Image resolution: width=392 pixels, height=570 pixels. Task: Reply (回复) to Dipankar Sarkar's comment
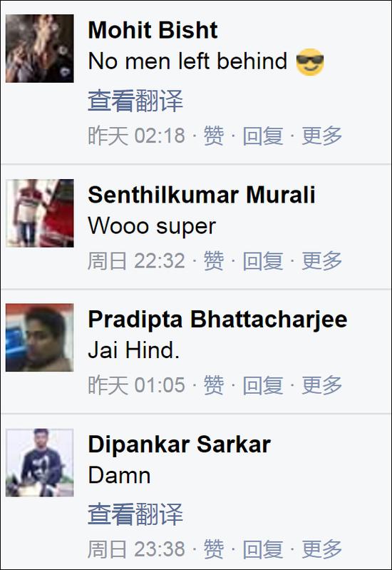(x=263, y=549)
